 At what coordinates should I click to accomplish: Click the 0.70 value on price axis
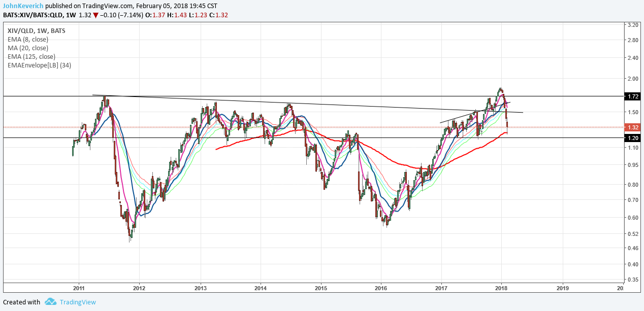632,200
